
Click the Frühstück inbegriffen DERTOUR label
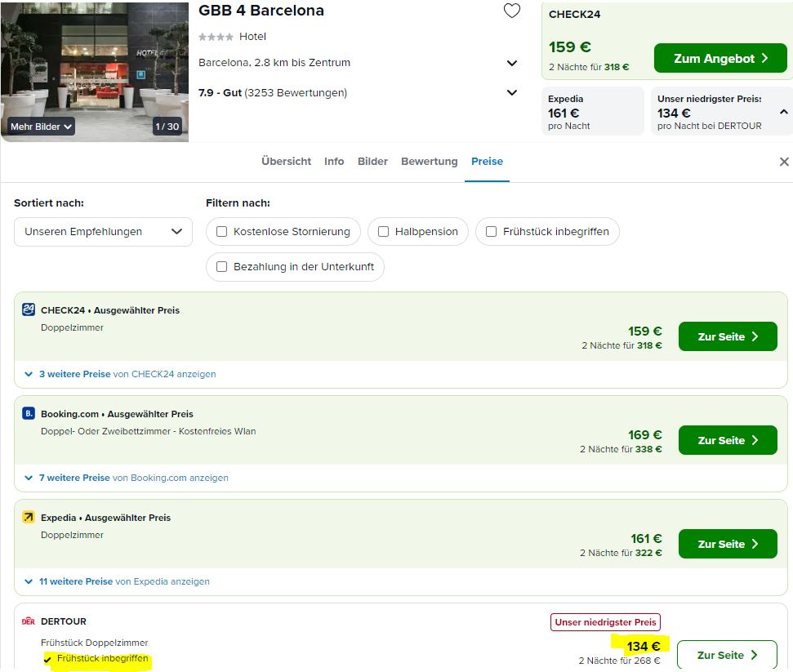pyautogui.click(x=103, y=658)
